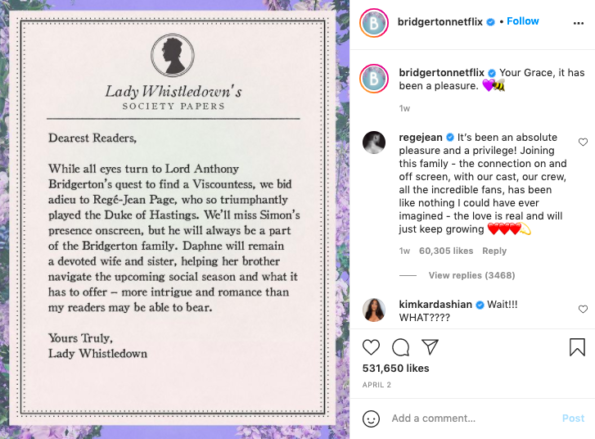Like regejean's comment with the heart
This screenshot has height=439, width=595.
point(583,142)
